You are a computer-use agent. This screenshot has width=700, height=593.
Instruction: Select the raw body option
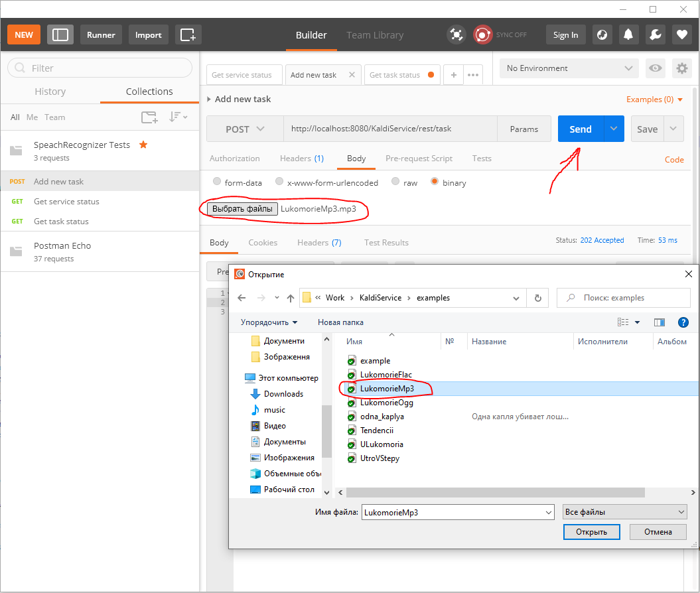pos(395,181)
